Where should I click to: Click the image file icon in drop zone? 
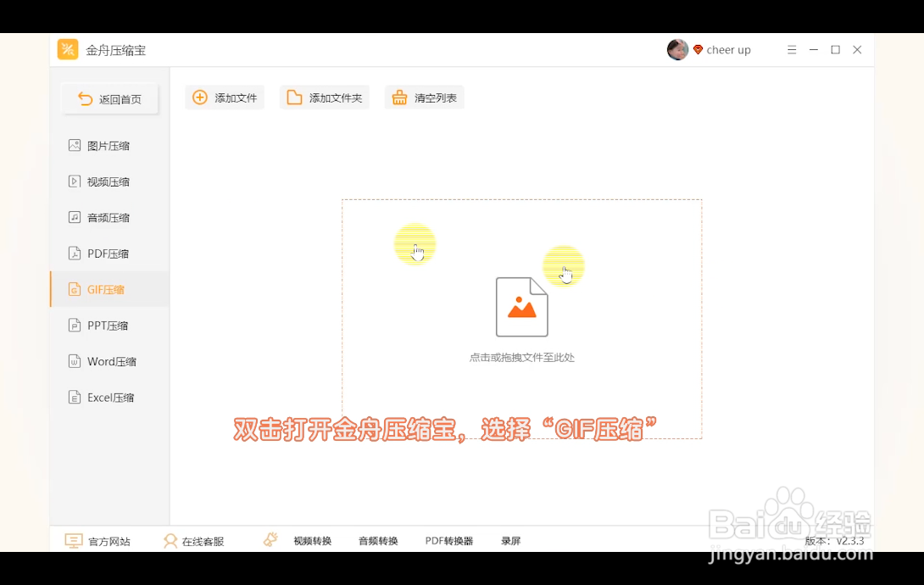point(521,307)
